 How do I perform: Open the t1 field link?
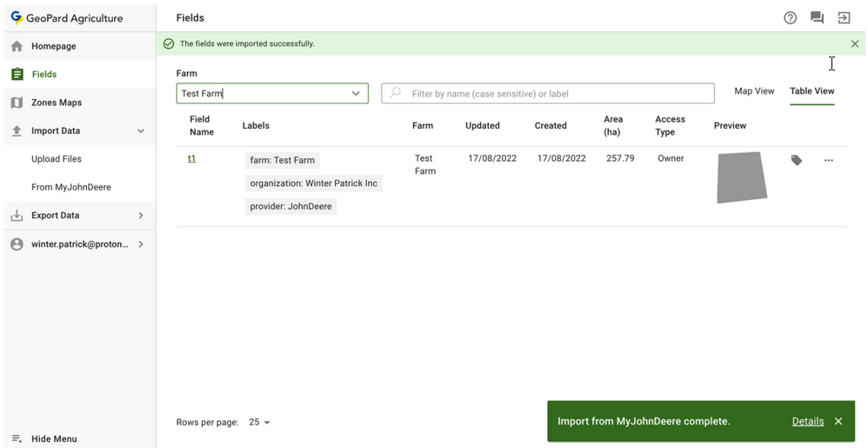191,158
